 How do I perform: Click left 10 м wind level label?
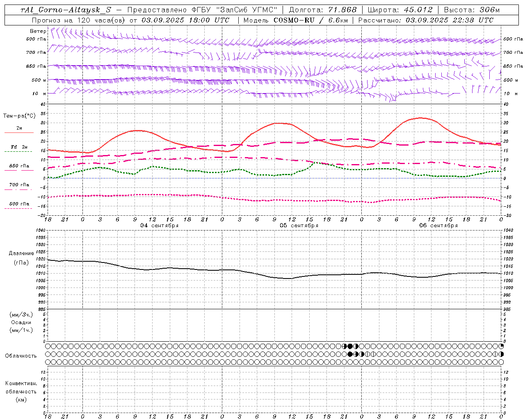tap(39, 94)
